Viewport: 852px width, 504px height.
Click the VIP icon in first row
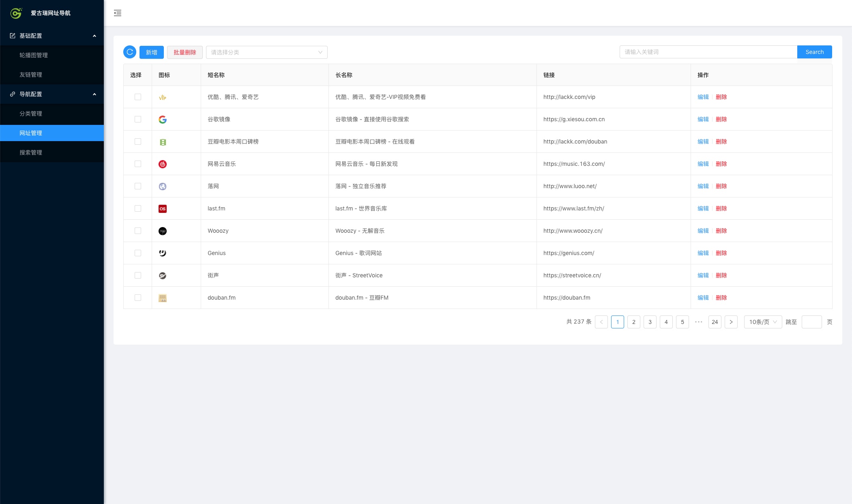coord(163,97)
